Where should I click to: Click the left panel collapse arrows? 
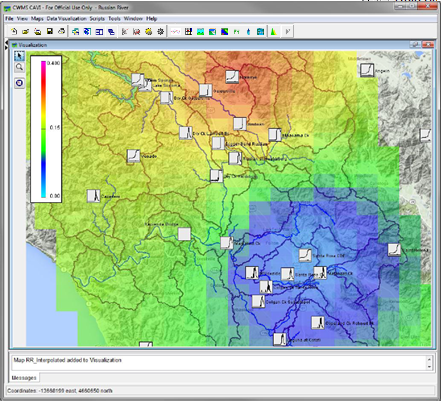[x=5, y=44]
